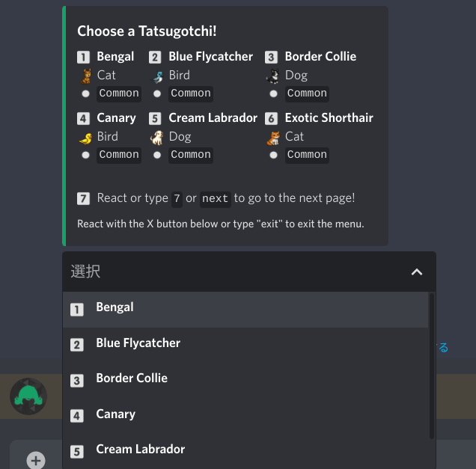Select Blue Flycatcher in the dropdown list
This screenshot has width=476, height=469.
[245, 345]
